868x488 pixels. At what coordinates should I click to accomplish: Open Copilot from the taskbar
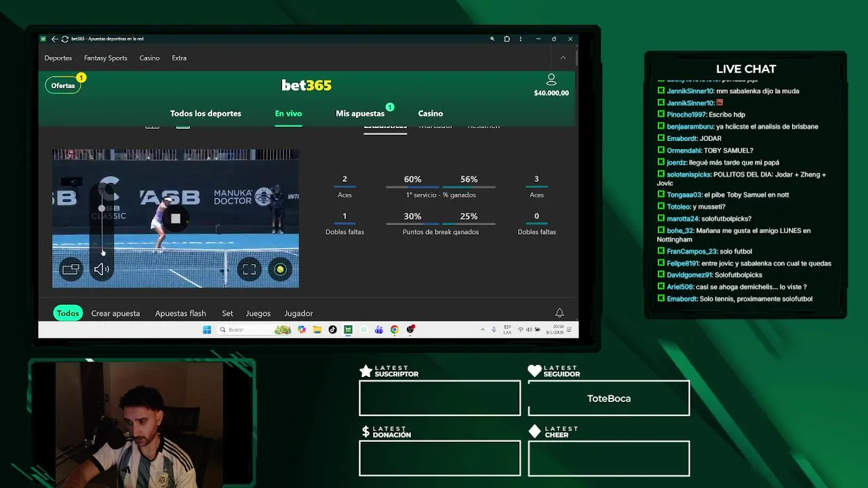[x=302, y=329]
